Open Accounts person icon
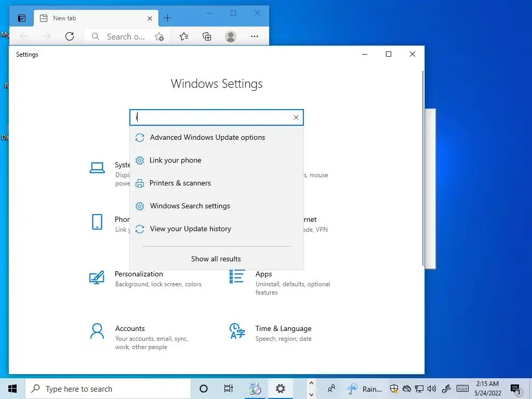This screenshot has height=399, width=532. click(x=97, y=331)
